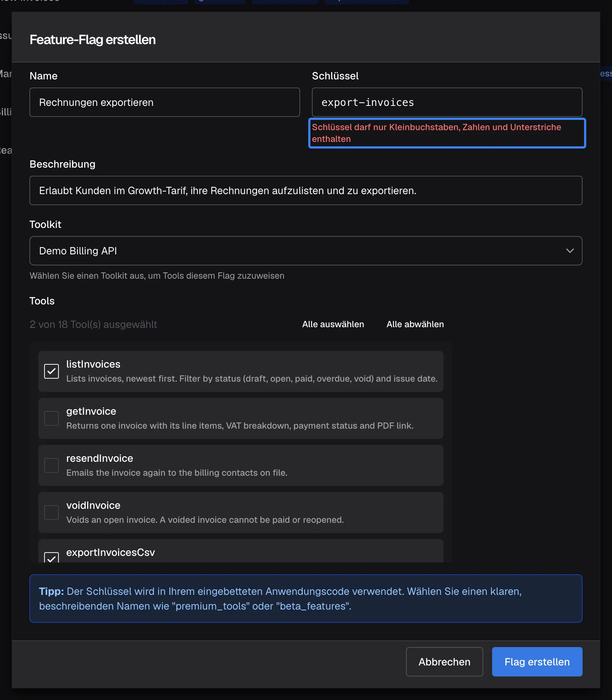Click the resendInvoice description text
This screenshot has height=700, width=612.
pyautogui.click(x=177, y=473)
